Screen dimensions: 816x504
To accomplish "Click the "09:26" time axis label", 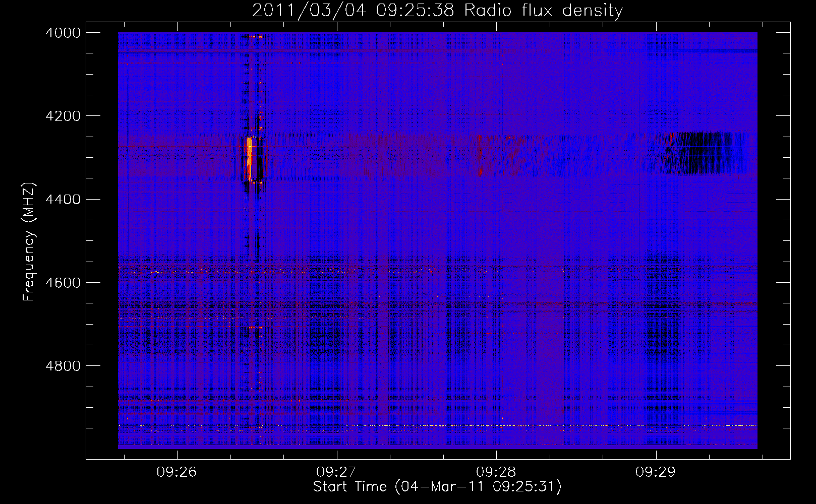I will click(x=177, y=472).
